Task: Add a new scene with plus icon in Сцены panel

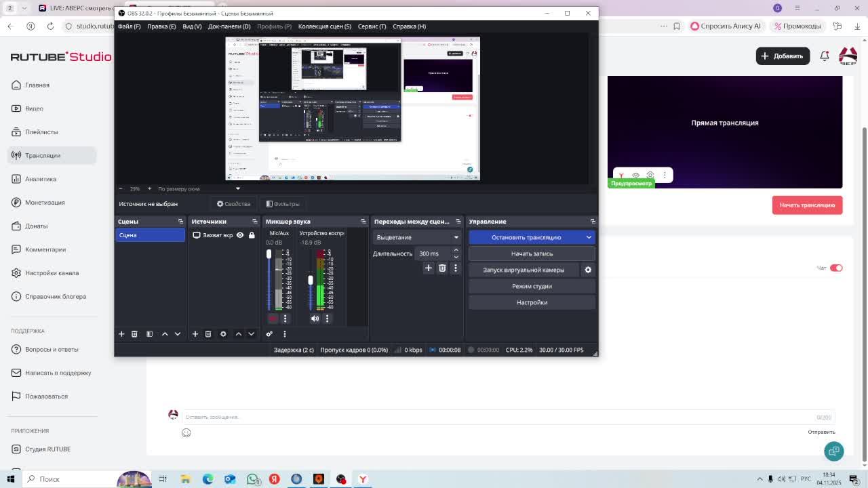Action: pyautogui.click(x=121, y=333)
